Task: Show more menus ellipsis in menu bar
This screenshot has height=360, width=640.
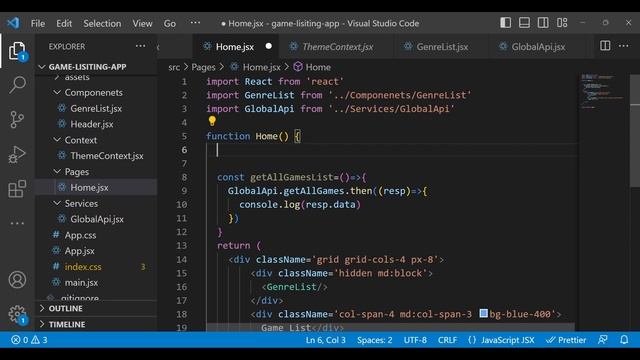Action: pos(196,22)
